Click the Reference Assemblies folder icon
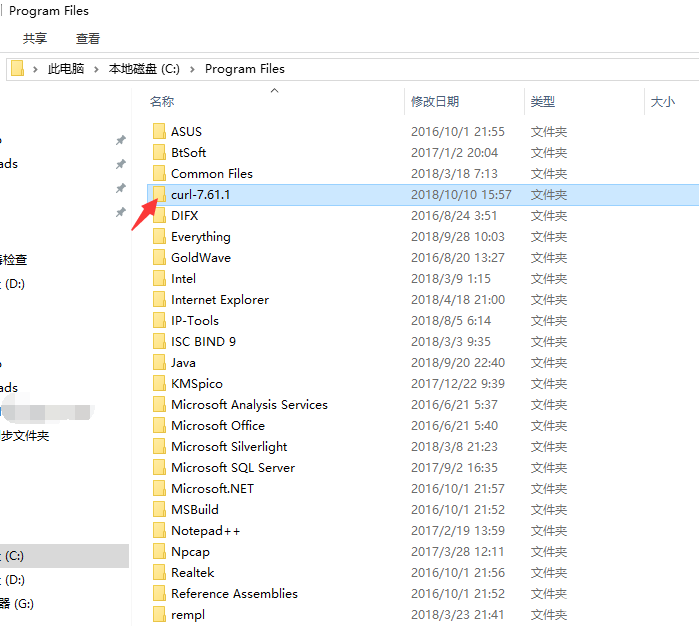The height and width of the screenshot is (626, 699). (159, 593)
